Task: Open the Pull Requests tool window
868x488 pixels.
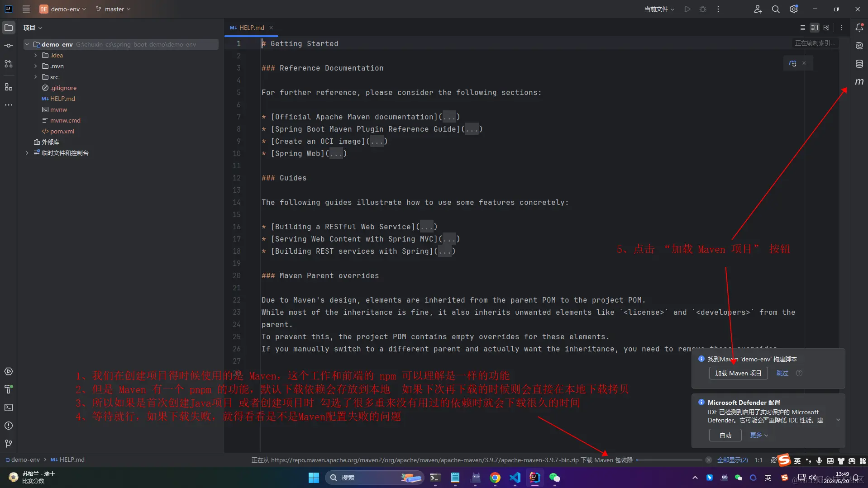Action: click(x=9, y=64)
